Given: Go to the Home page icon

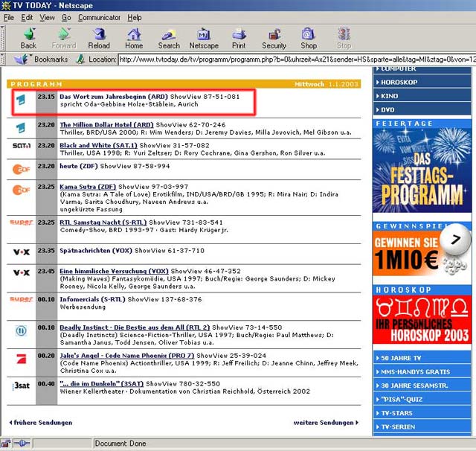Looking at the screenshot, I should (x=134, y=38).
